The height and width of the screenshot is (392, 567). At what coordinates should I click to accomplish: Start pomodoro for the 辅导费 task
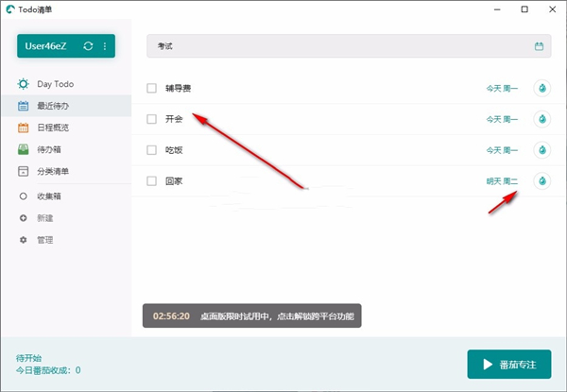542,89
